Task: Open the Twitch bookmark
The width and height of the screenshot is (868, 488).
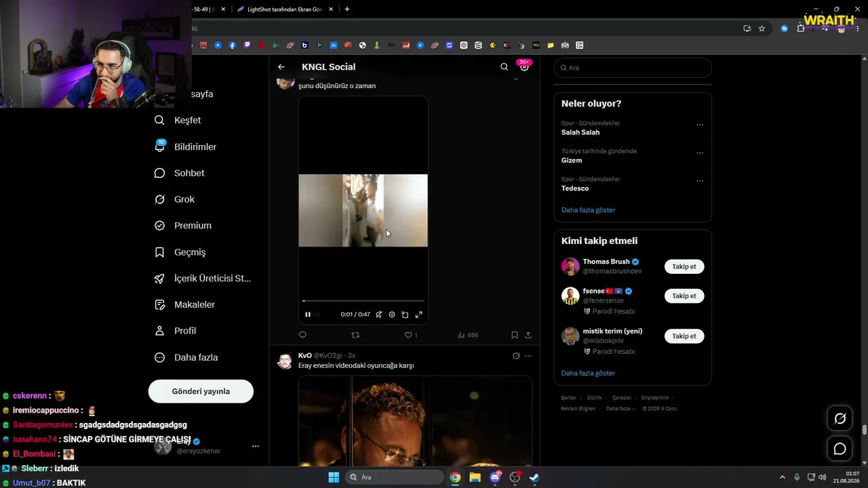Action: (x=247, y=45)
